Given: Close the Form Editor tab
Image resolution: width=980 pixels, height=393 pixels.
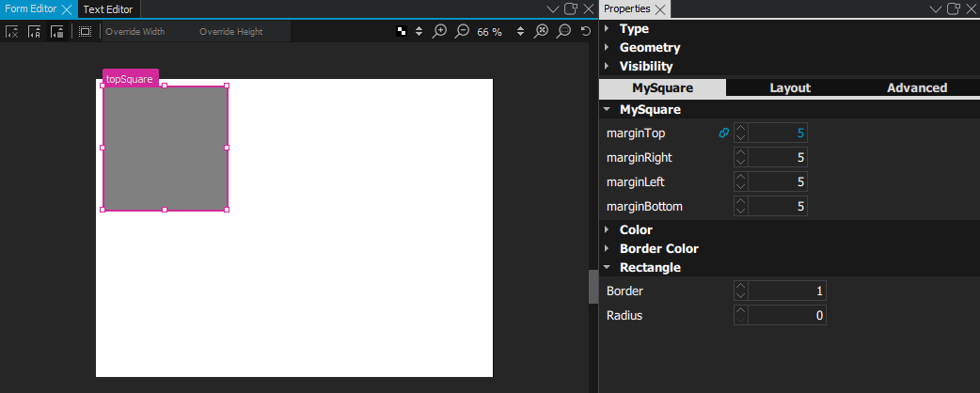Looking at the screenshot, I should point(66,9).
